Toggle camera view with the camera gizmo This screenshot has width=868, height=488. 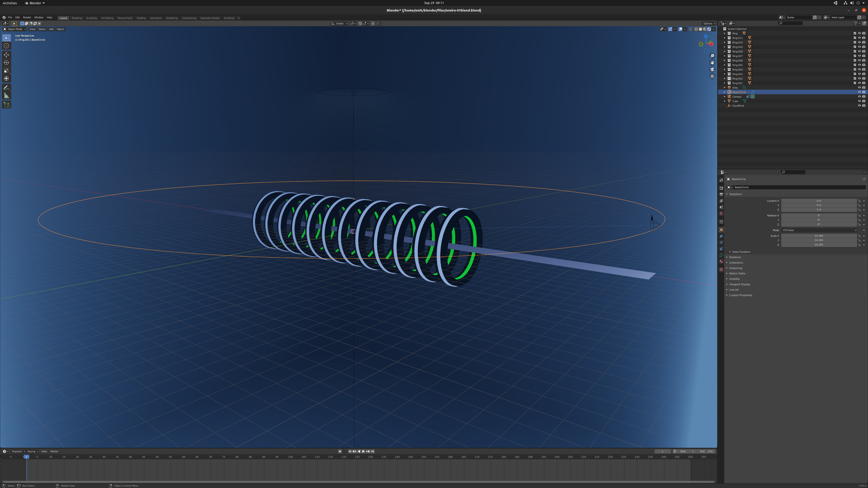coord(712,69)
